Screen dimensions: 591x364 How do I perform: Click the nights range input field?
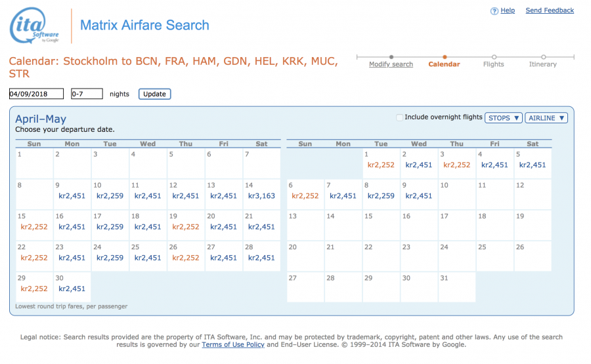pos(87,94)
